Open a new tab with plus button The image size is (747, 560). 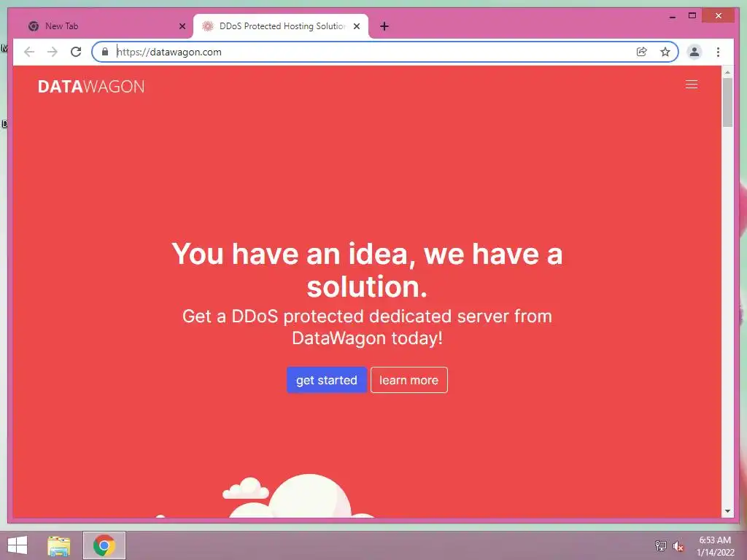[384, 26]
